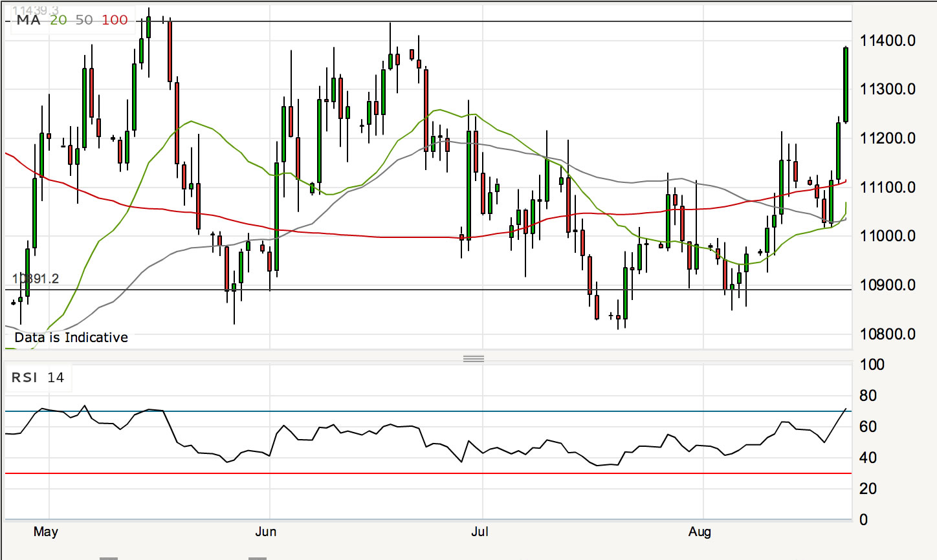937x560 pixels.
Task: Select the gray 50-period MA value
Action: click(x=84, y=20)
